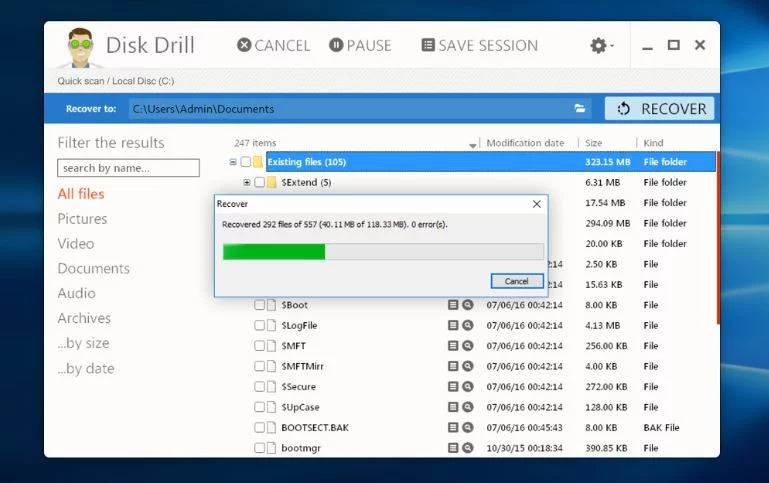Click the preview magnifier icon for $MFTMirr
Viewport: 769px width, 483px height.
pos(468,366)
